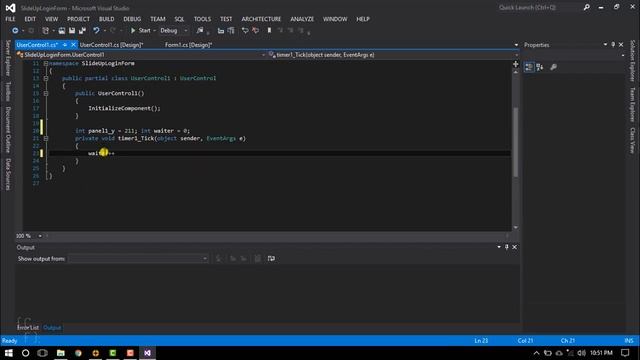The image size is (640, 360).
Task: Open Property Pages wrench icon
Action: tap(553, 67)
